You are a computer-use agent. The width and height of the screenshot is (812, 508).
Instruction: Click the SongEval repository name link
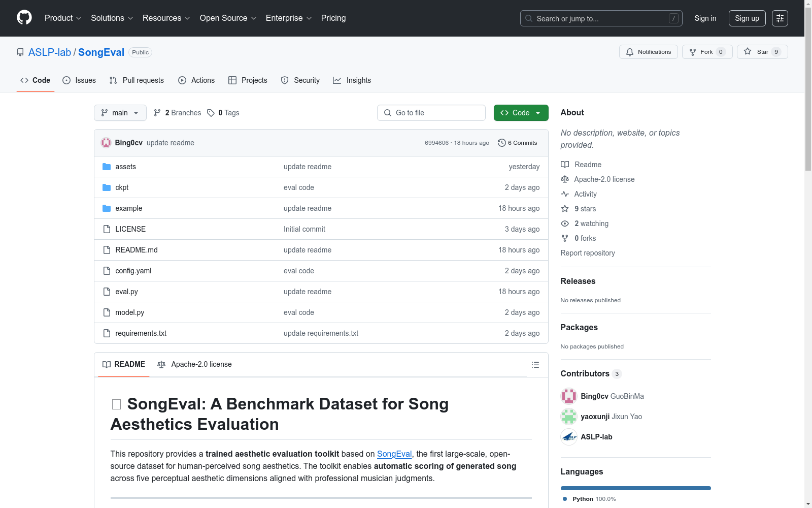(x=101, y=52)
